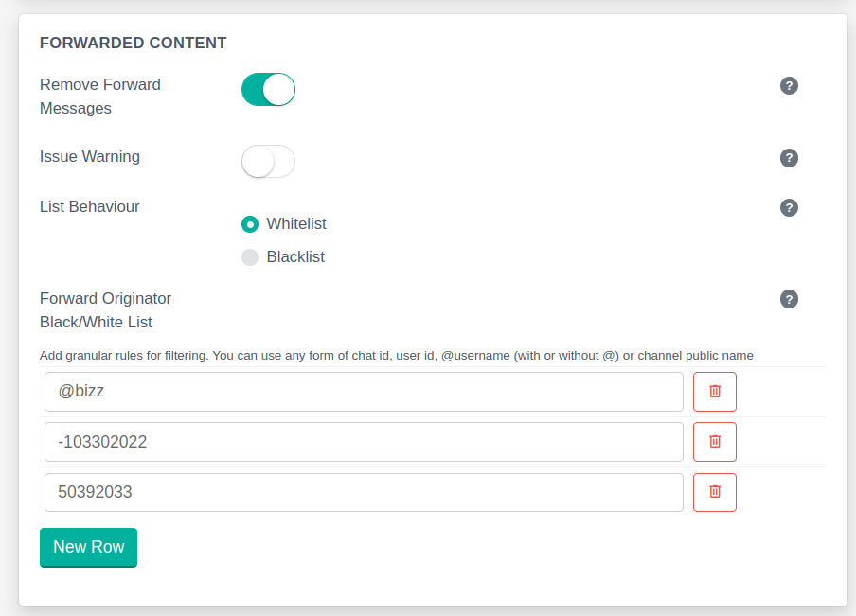Select the Whitelist radio option
The width and height of the screenshot is (856, 616).
250,224
